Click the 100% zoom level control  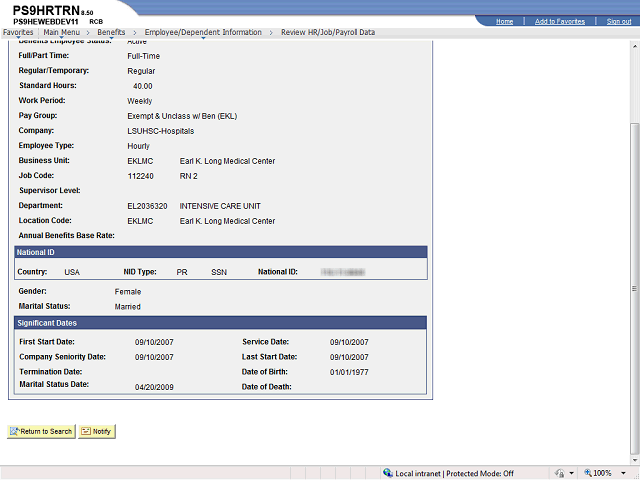[598, 473]
